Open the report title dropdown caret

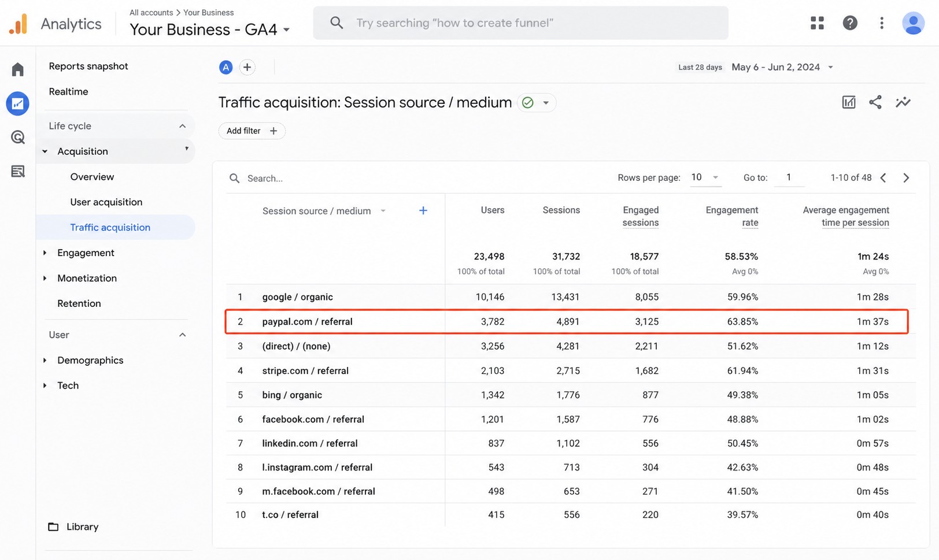point(546,103)
